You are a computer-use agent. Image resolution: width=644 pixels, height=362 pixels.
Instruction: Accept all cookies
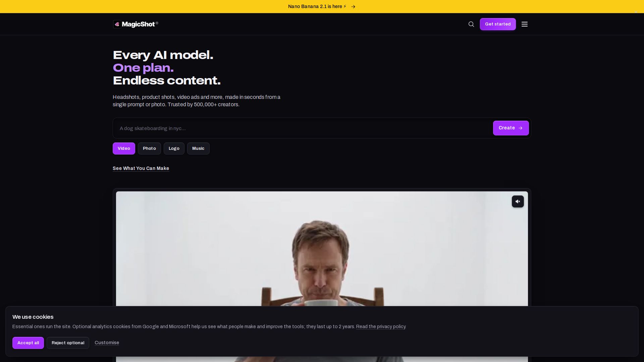point(28,343)
